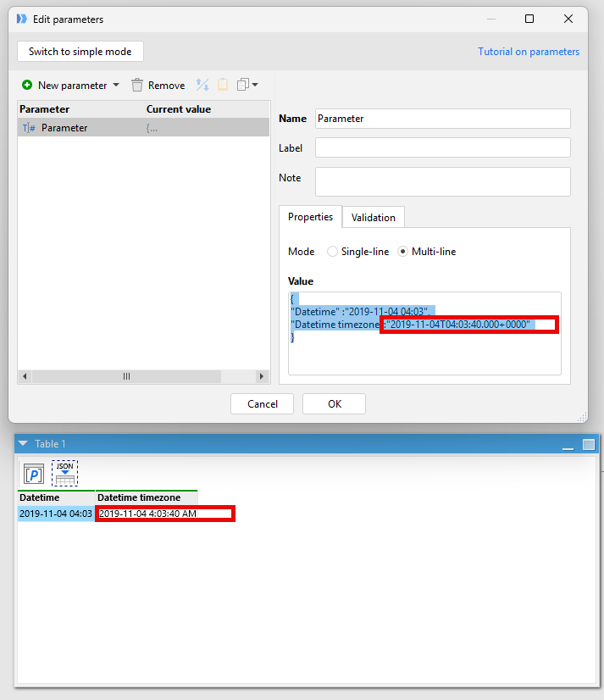Click the sort parameters arrows icon
Screen dimensions: 604x700
pyautogui.click(x=202, y=85)
